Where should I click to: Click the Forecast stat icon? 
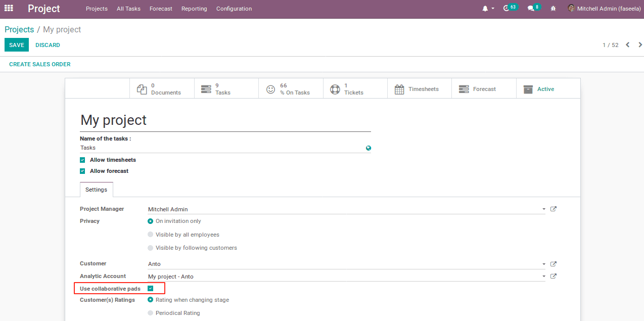(x=464, y=89)
